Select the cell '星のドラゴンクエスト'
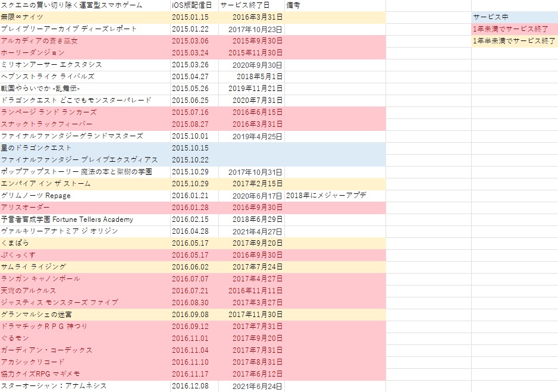 [x=85, y=148]
